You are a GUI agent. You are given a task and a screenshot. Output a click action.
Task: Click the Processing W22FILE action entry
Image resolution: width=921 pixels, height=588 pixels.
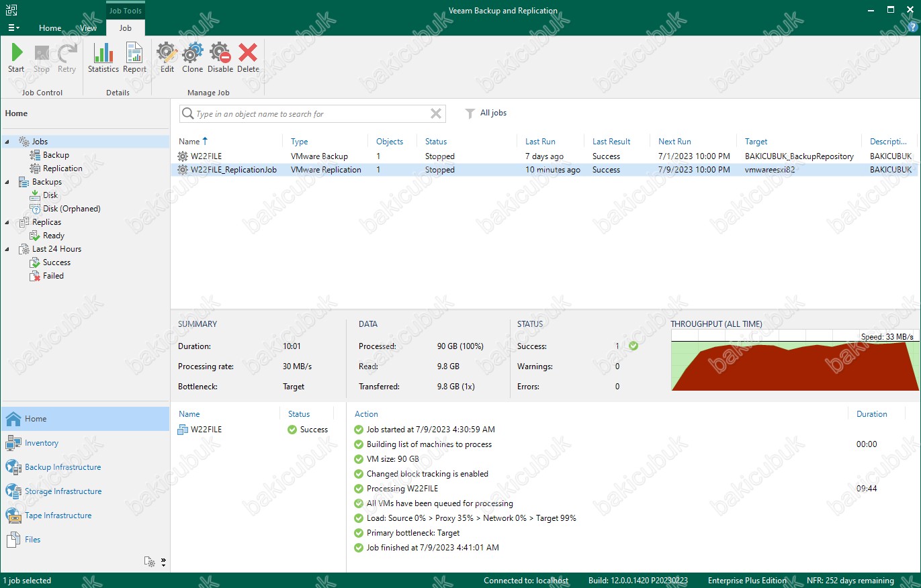tap(402, 489)
